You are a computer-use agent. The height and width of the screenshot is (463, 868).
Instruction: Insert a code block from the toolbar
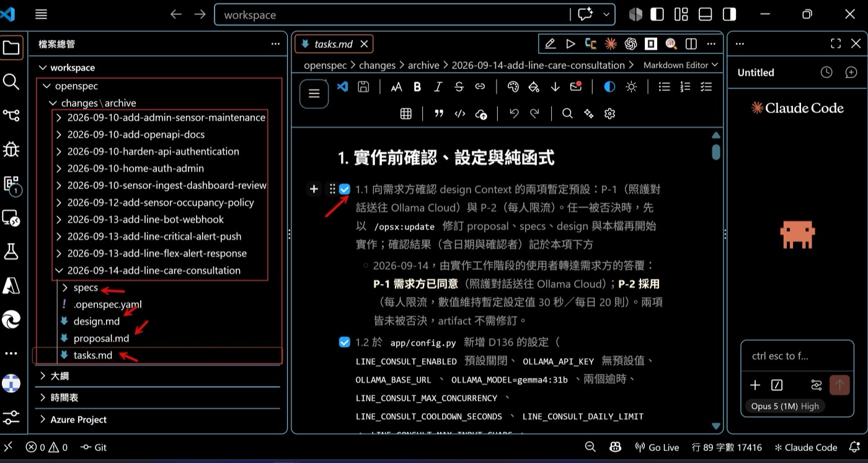(x=460, y=113)
